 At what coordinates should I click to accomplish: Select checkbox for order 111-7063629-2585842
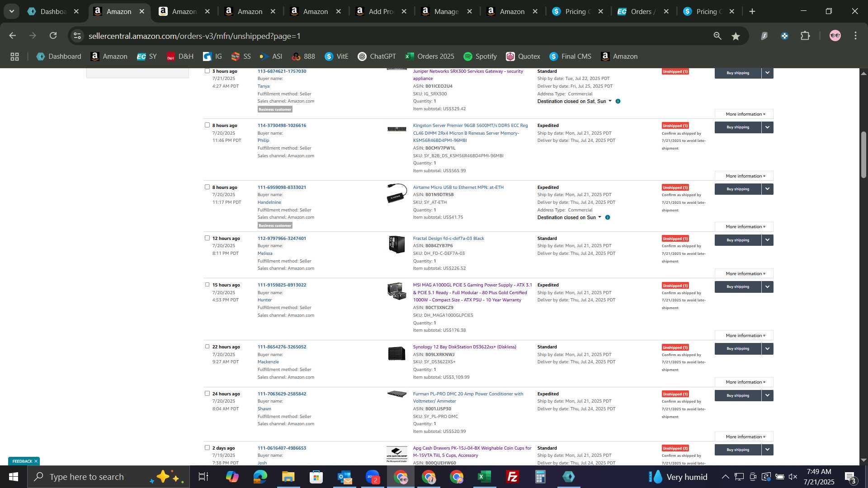tap(207, 394)
